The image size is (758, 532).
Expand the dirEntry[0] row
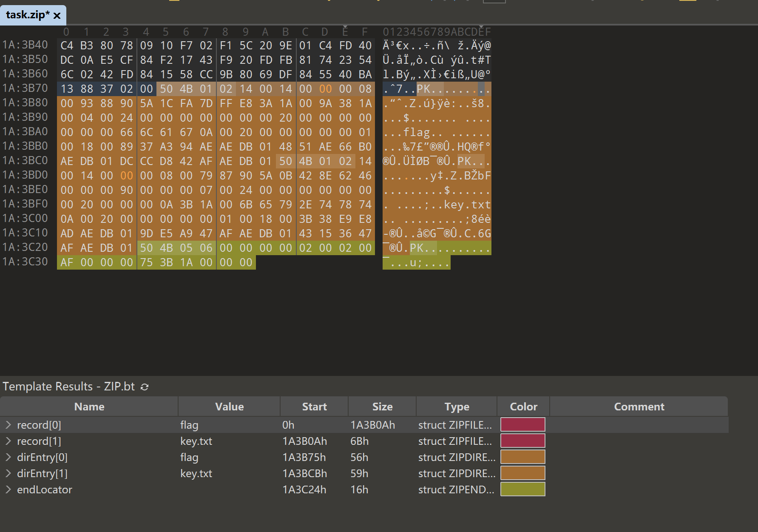pos(8,457)
